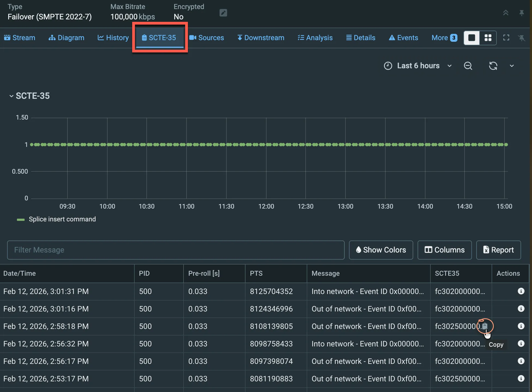Click the pin icon in the header
Viewport: 532px width, 392px height.
click(522, 13)
